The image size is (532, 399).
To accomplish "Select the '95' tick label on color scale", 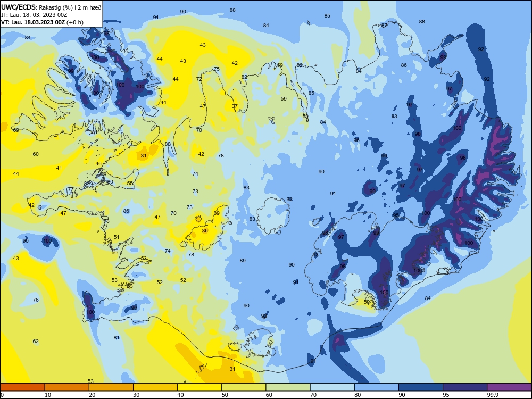I will click(x=446, y=395).
